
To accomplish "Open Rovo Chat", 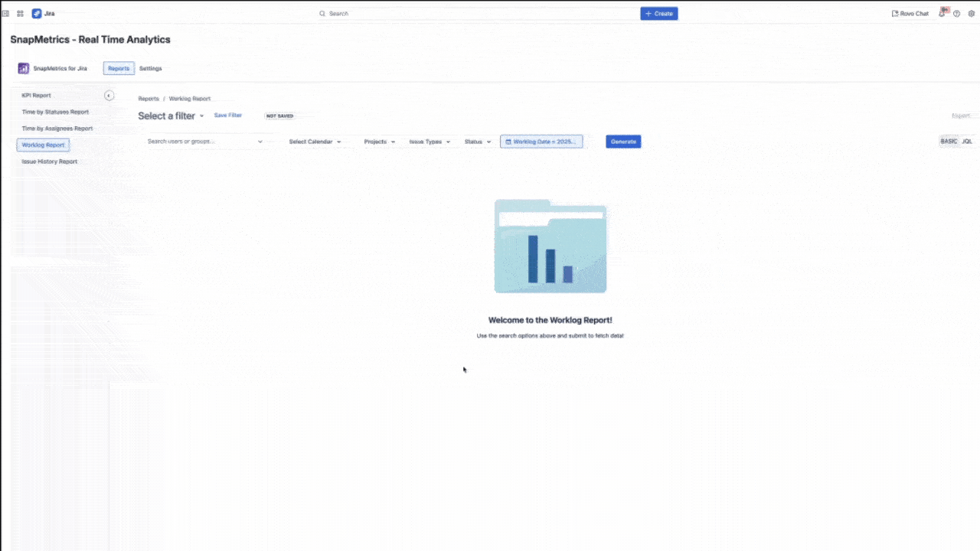I will [x=910, y=14].
